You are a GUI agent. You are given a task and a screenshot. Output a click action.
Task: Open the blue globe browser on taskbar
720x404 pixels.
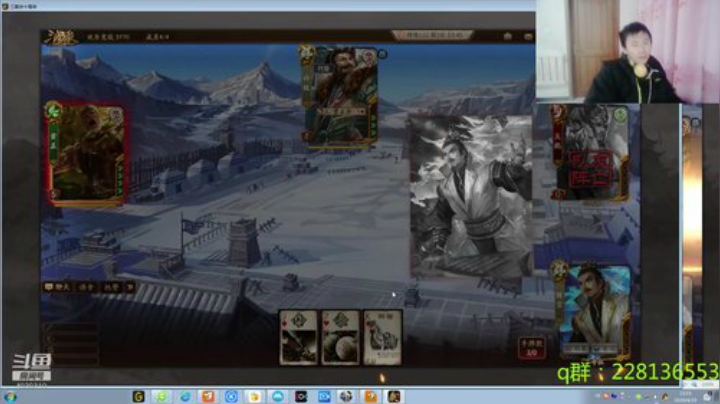click(185, 396)
